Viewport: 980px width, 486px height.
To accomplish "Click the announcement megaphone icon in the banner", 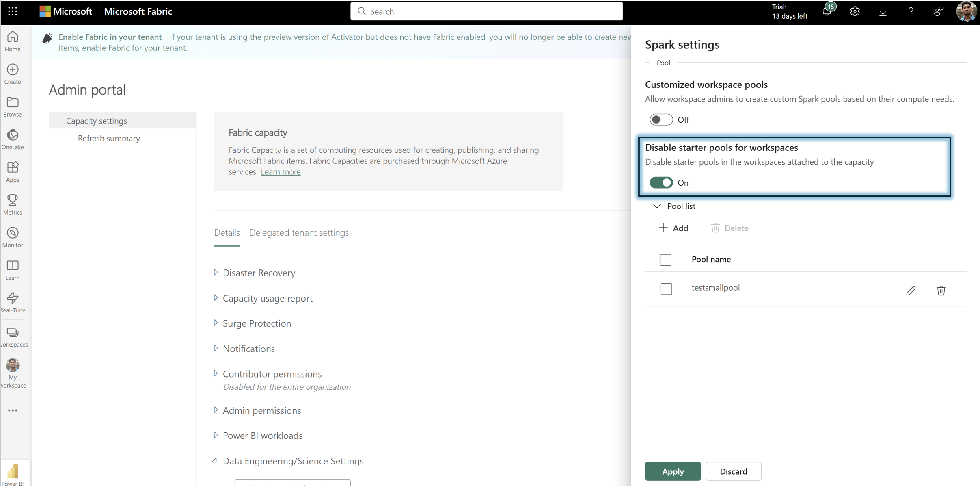I will (47, 38).
